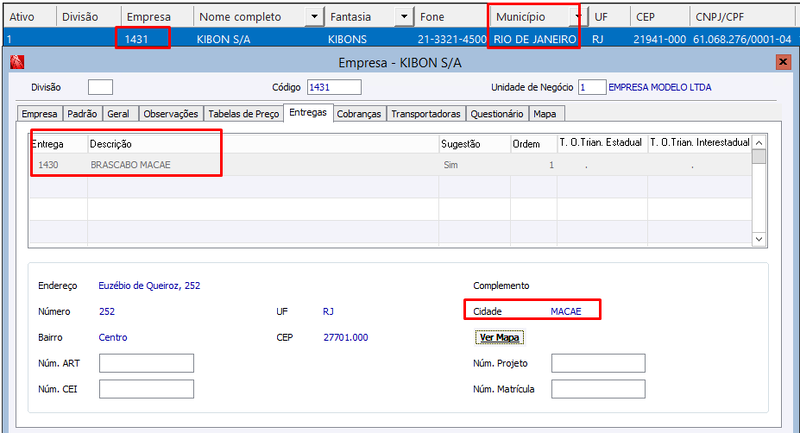Click the CNPJ 61.068.276/0001-04 cell
Screen dimensions: 800x433
742,39
